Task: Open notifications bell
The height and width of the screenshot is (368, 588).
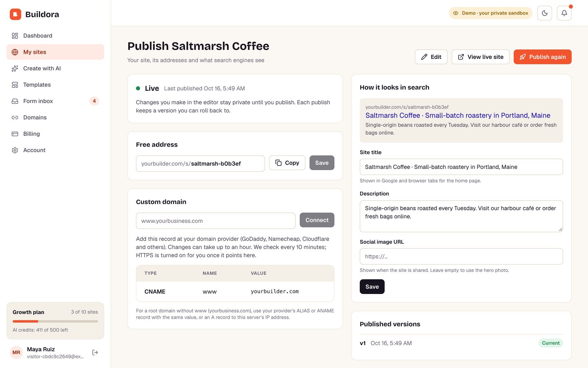Action: coord(564,13)
